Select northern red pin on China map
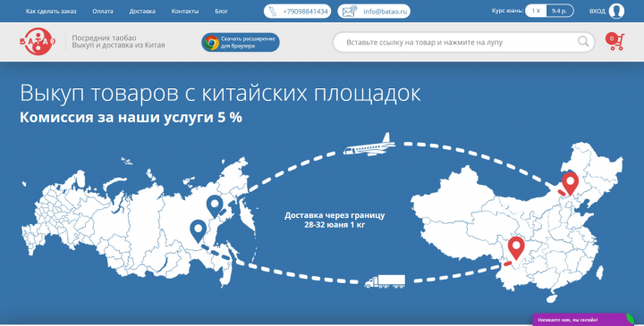 click(x=570, y=183)
